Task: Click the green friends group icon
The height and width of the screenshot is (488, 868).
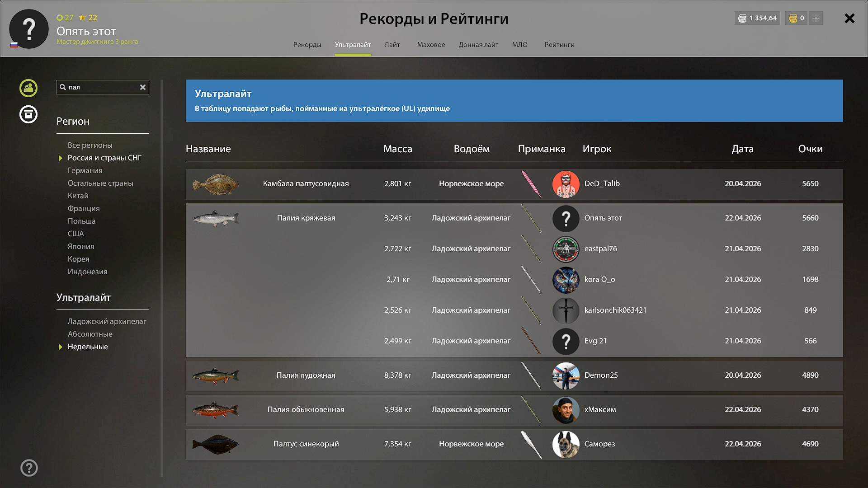Action: click(x=28, y=88)
